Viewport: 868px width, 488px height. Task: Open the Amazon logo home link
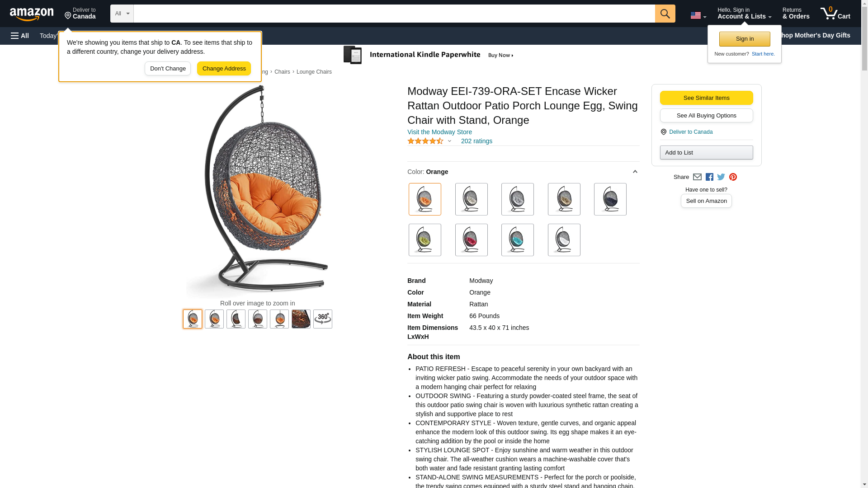pos(32,14)
